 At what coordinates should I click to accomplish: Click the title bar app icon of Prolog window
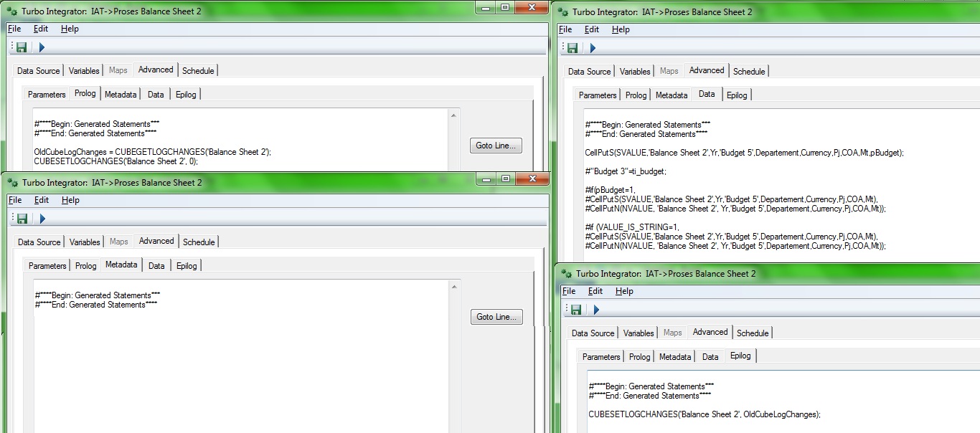(x=10, y=11)
